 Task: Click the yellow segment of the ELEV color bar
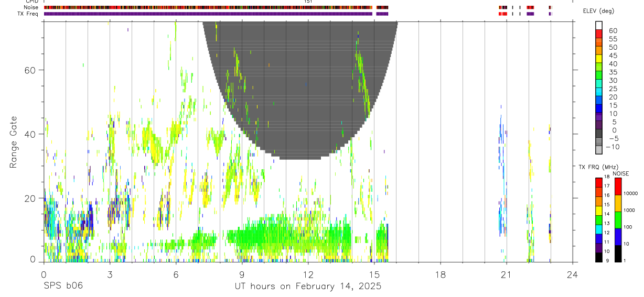coord(599,59)
